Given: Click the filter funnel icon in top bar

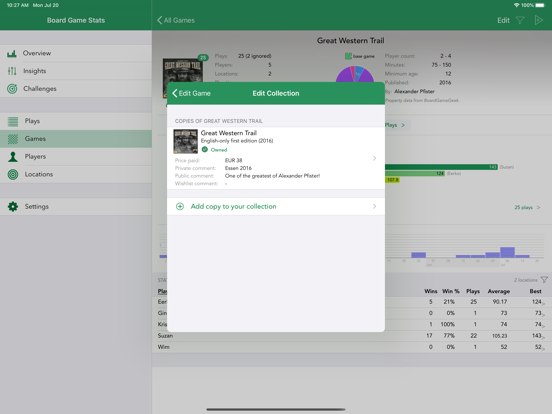Looking at the screenshot, I should point(520,20).
